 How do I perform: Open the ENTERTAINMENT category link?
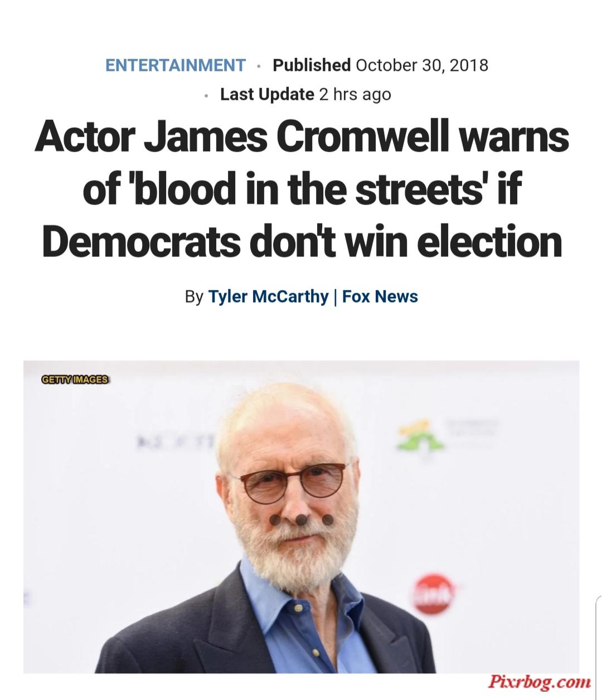pos(176,65)
